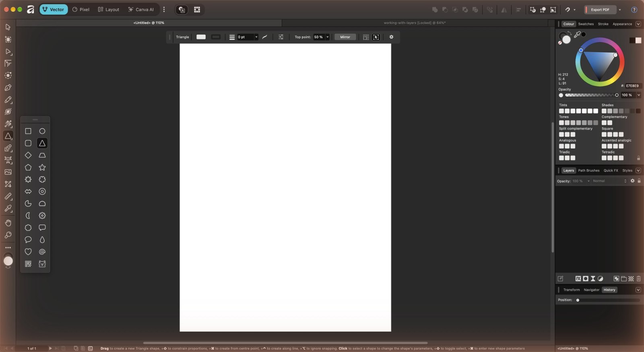Select the teardrop shape tool
This screenshot has width=644, height=352.
click(x=42, y=240)
